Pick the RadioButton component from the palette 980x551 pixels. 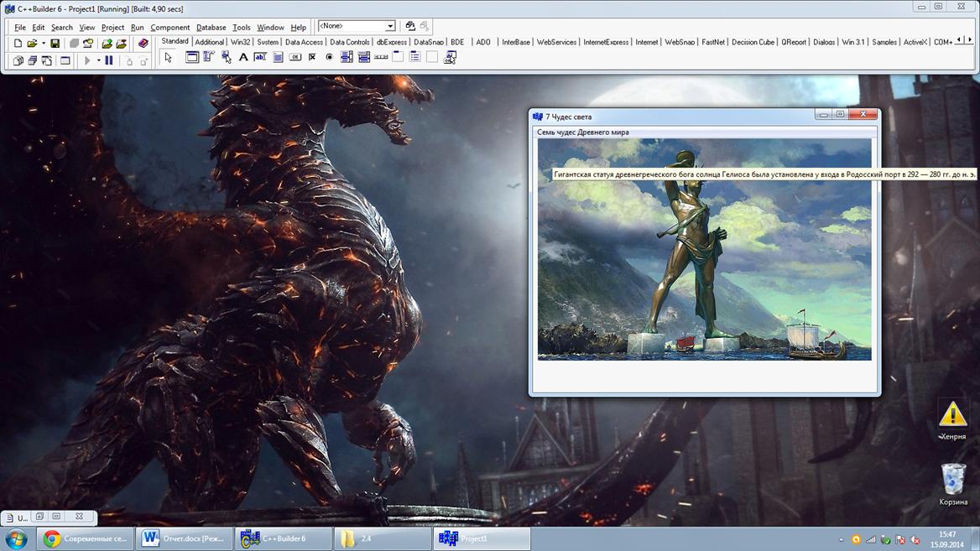[x=329, y=58]
